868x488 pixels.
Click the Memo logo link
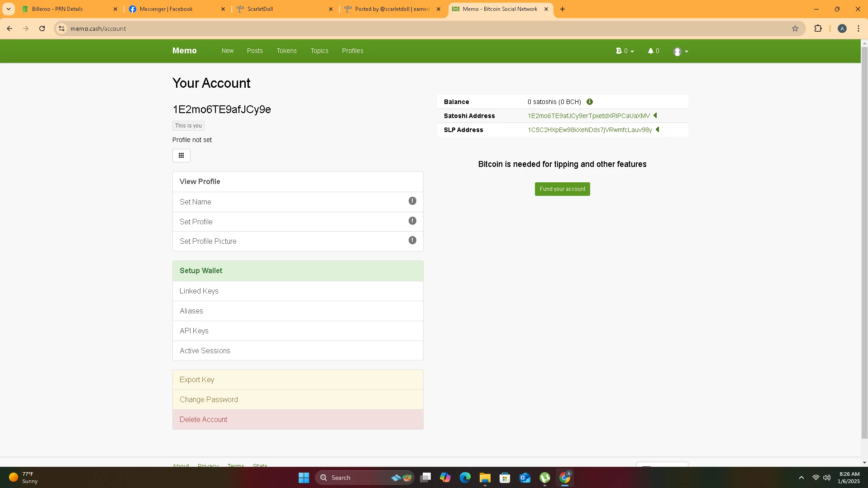[184, 51]
